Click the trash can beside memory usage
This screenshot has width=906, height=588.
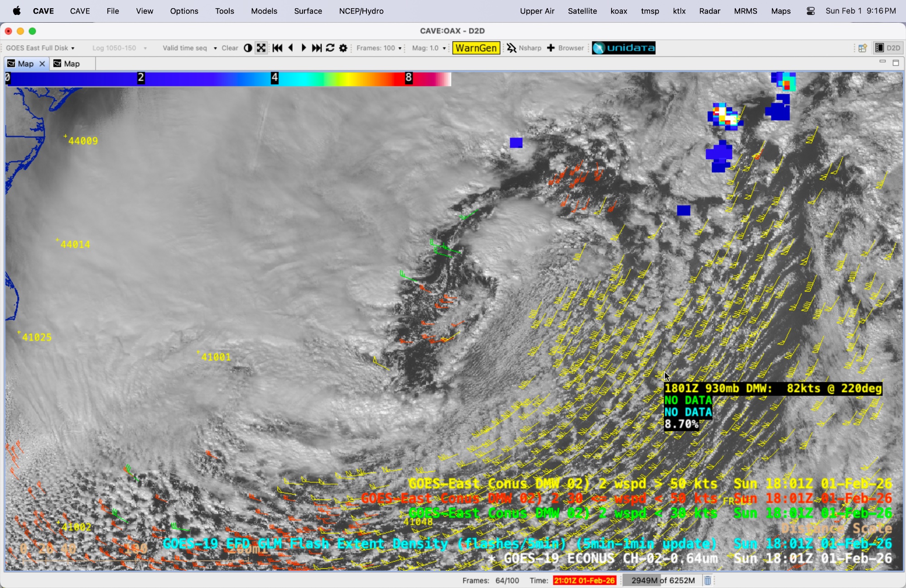(x=708, y=580)
